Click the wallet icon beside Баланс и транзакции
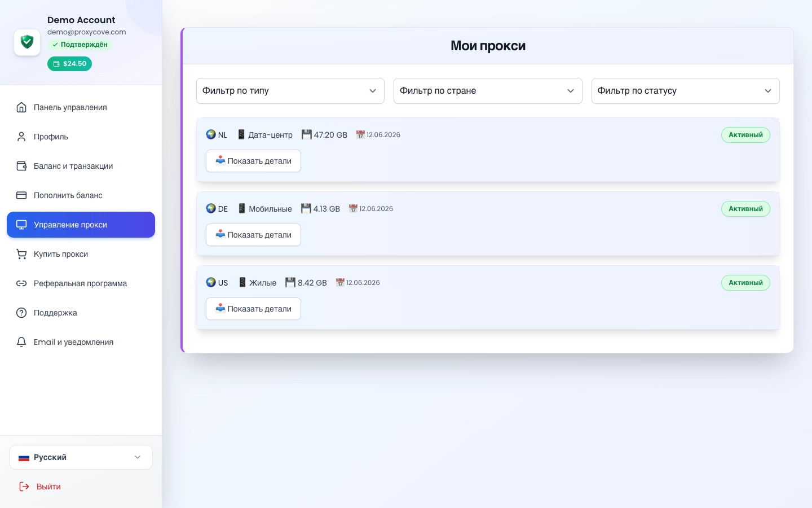Viewport: 812px width, 508px height. tap(21, 166)
